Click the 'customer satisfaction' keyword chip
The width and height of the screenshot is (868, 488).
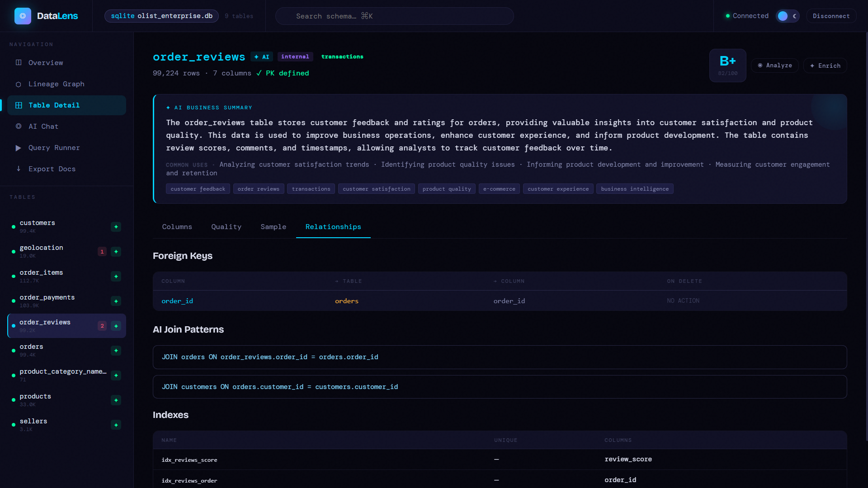click(x=377, y=189)
